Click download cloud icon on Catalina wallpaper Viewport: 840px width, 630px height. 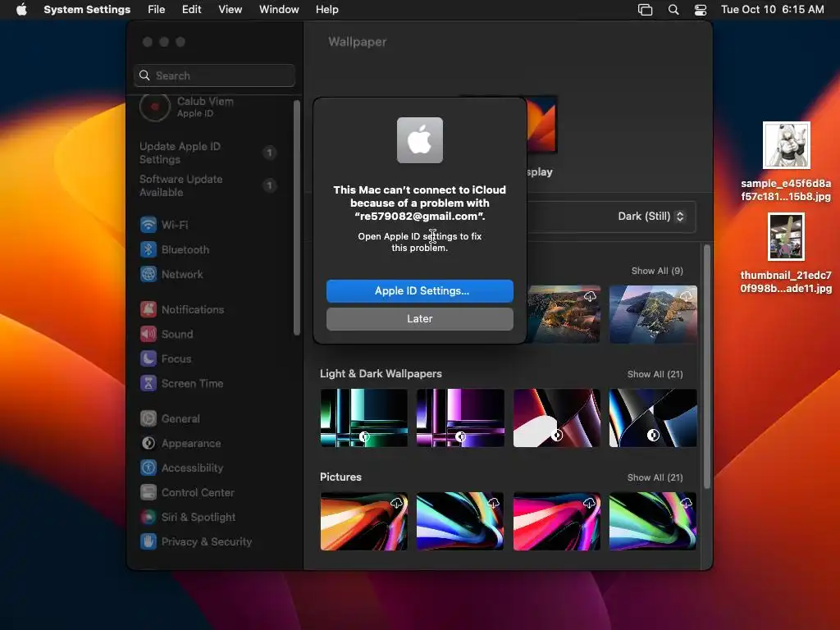coord(686,296)
